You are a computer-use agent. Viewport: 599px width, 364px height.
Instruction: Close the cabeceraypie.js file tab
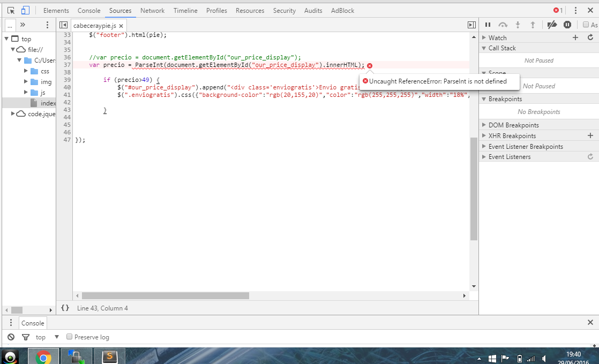tap(121, 26)
